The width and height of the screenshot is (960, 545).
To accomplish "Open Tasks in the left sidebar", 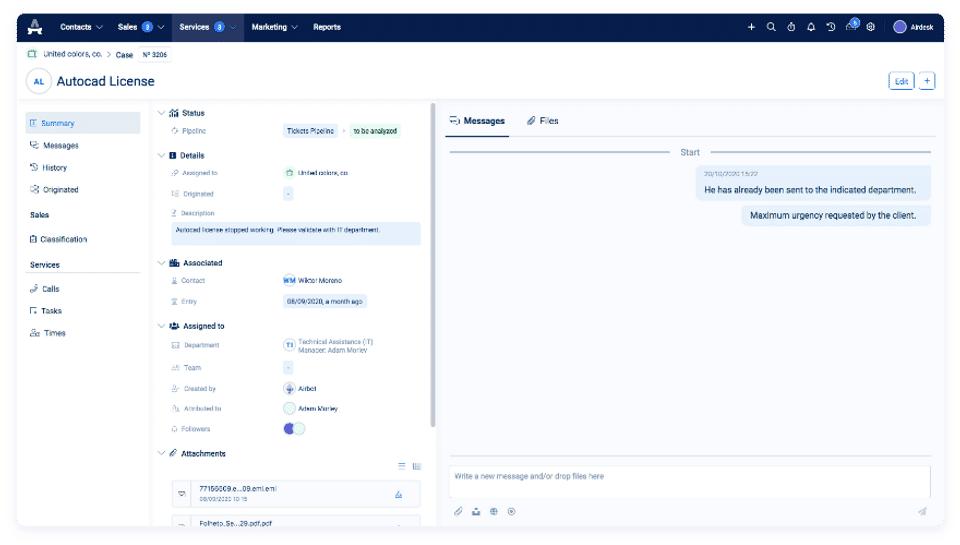I will 46,310.
